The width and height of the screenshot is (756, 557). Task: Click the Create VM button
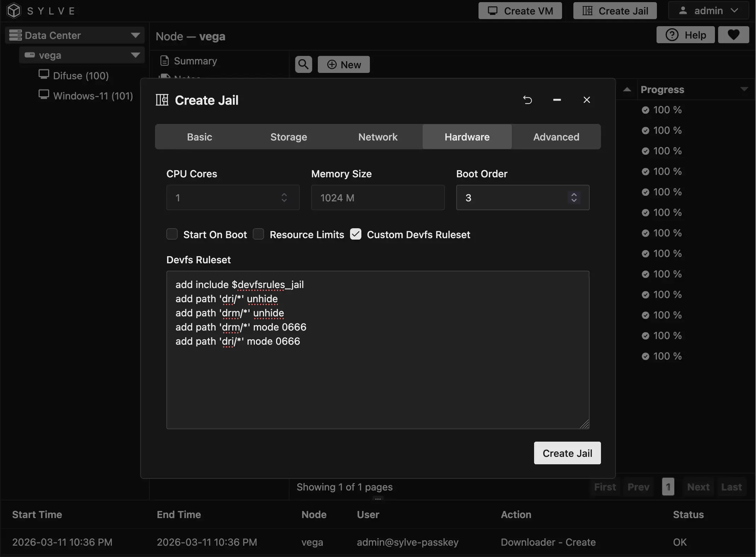tap(520, 11)
